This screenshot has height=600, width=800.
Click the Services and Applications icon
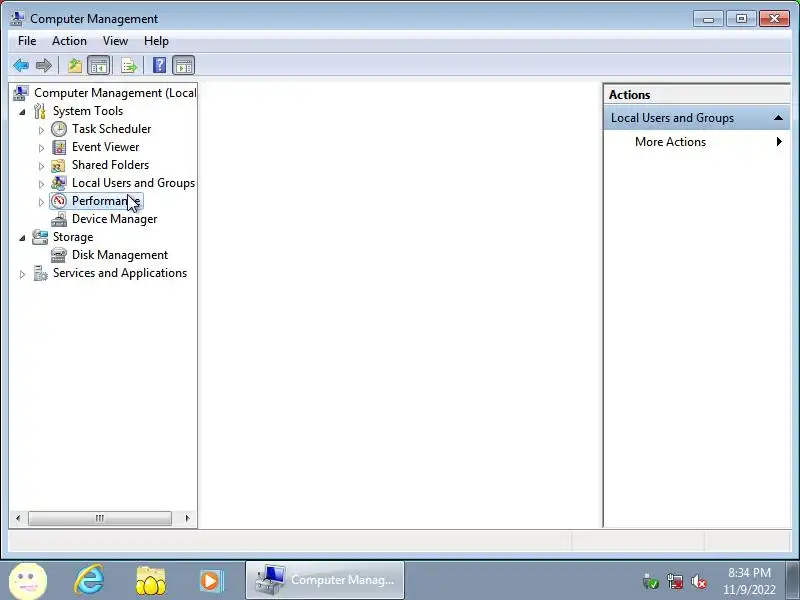pos(40,273)
